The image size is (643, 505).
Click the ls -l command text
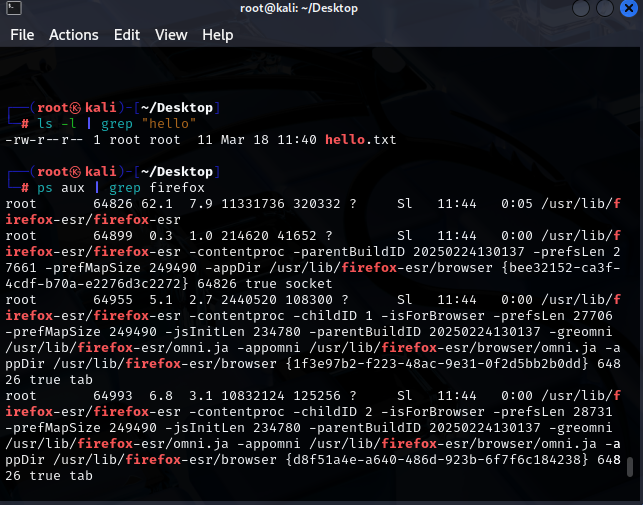click(57, 123)
